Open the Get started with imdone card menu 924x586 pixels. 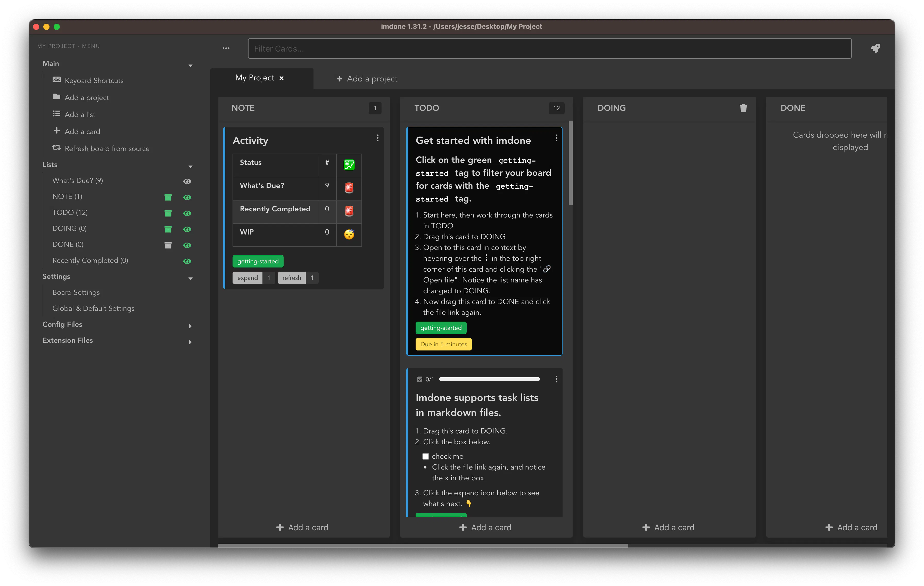point(556,138)
